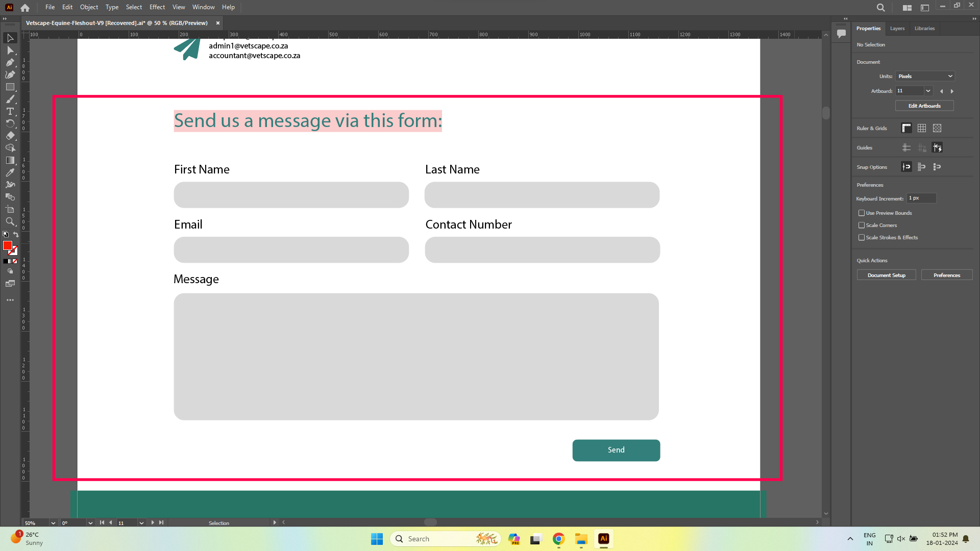
Task: Open the Comments panel icon
Action: (x=841, y=34)
